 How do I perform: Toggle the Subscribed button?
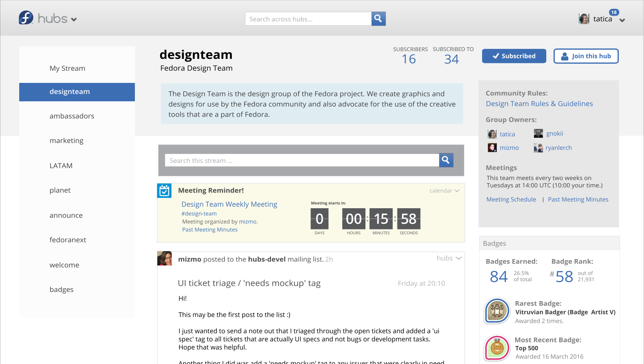pyautogui.click(x=514, y=56)
